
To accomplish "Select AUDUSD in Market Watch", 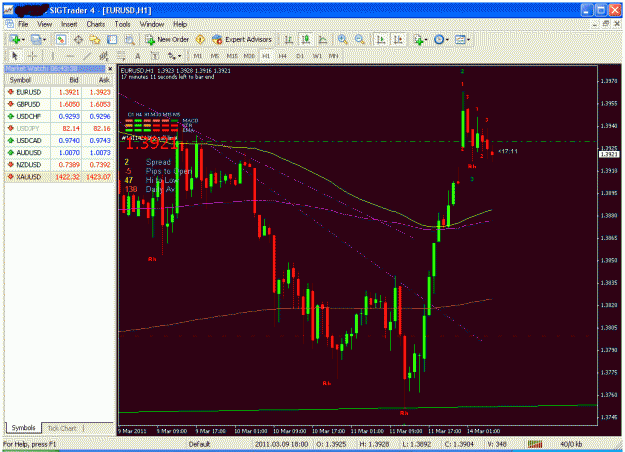I will (x=59, y=153).
